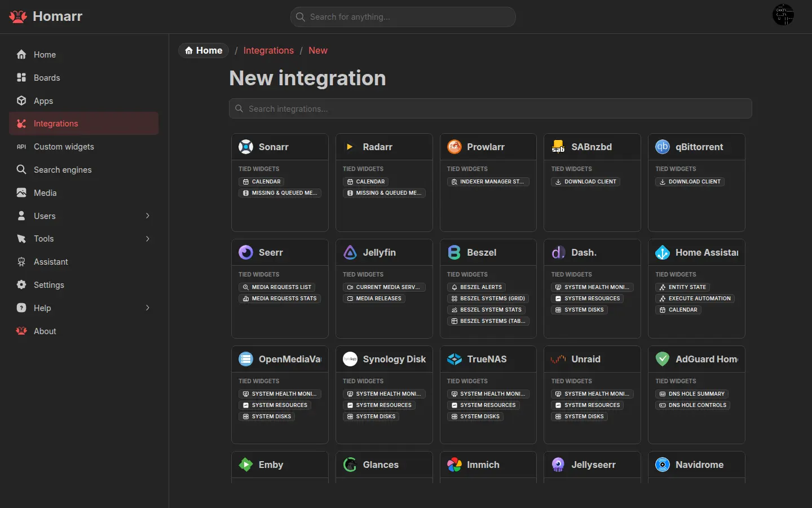Open About in the sidebar
Image resolution: width=812 pixels, height=508 pixels.
[x=84, y=331]
